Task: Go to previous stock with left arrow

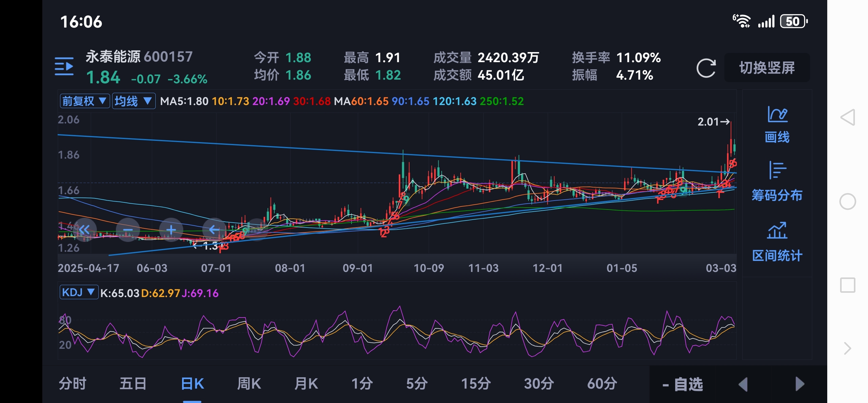Action: [743, 384]
